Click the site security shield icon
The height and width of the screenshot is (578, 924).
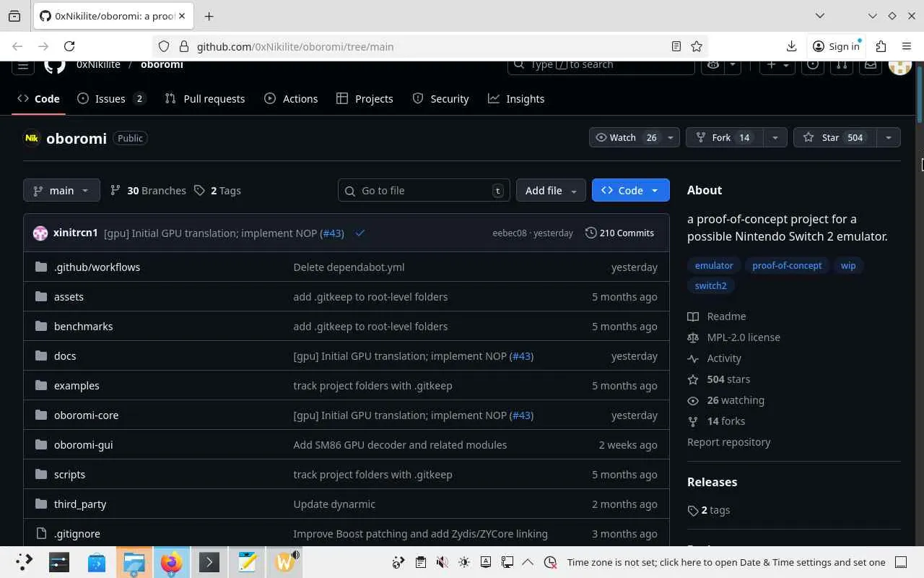coord(164,46)
